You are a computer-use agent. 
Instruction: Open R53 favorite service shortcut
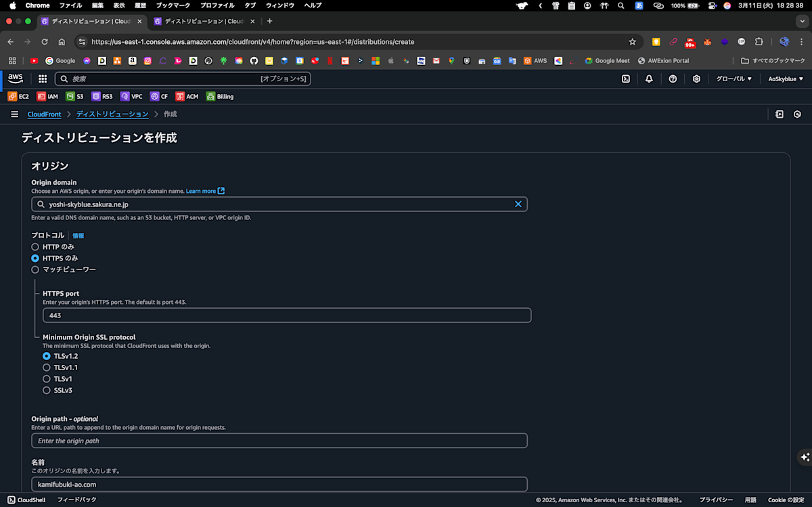coord(102,96)
